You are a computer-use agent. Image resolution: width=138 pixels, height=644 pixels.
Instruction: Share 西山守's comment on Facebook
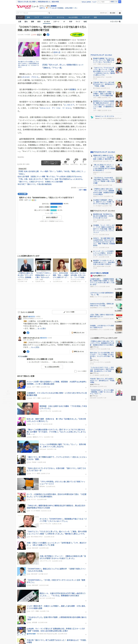[28, 333]
